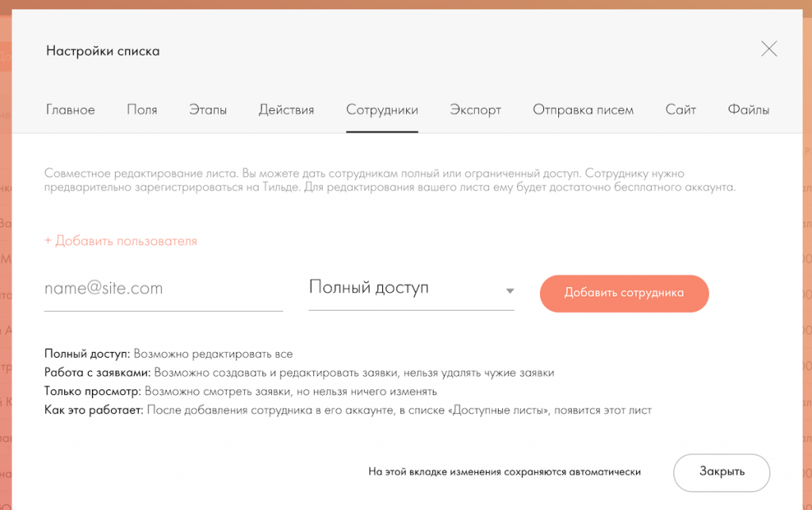Open the Сайт tab

click(680, 110)
